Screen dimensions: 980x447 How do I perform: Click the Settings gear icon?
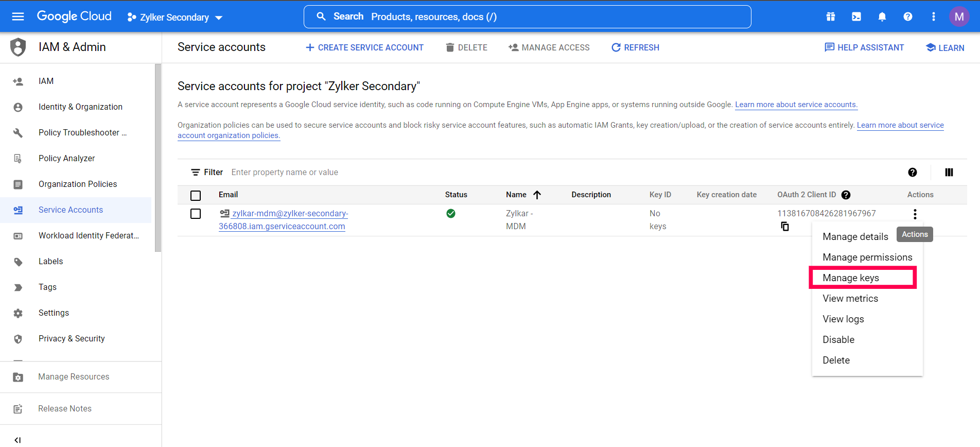tap(18, 313)
